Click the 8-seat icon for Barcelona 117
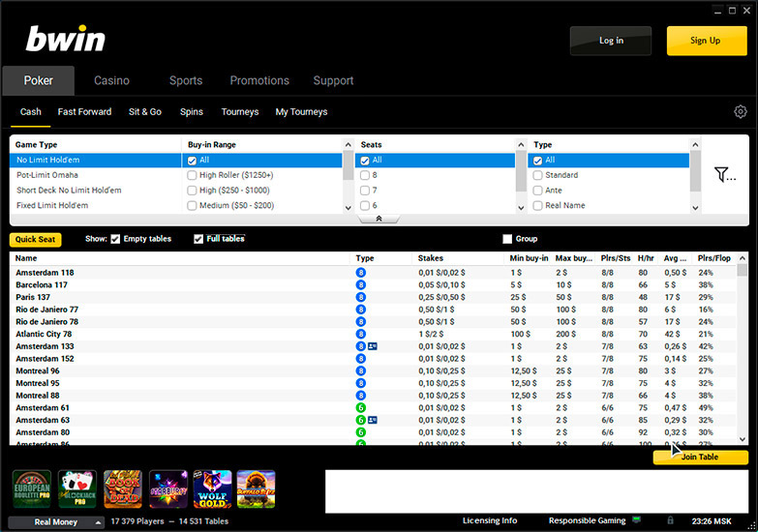The width and height of the screenshot is (758, 532). coord(361,285)
